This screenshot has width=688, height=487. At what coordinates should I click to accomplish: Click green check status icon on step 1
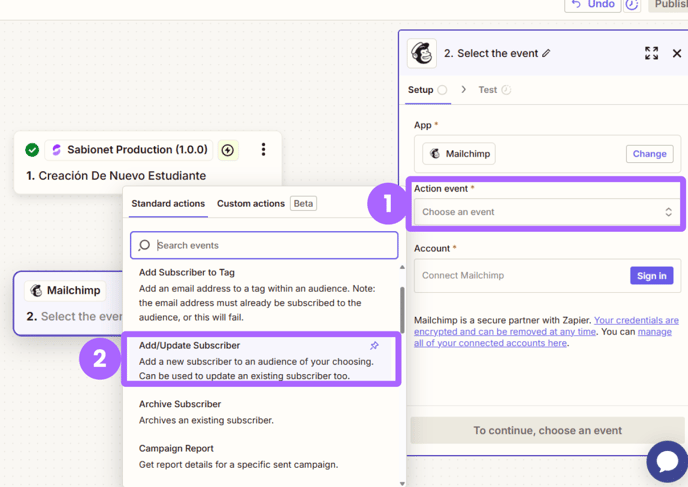point(32,150)
